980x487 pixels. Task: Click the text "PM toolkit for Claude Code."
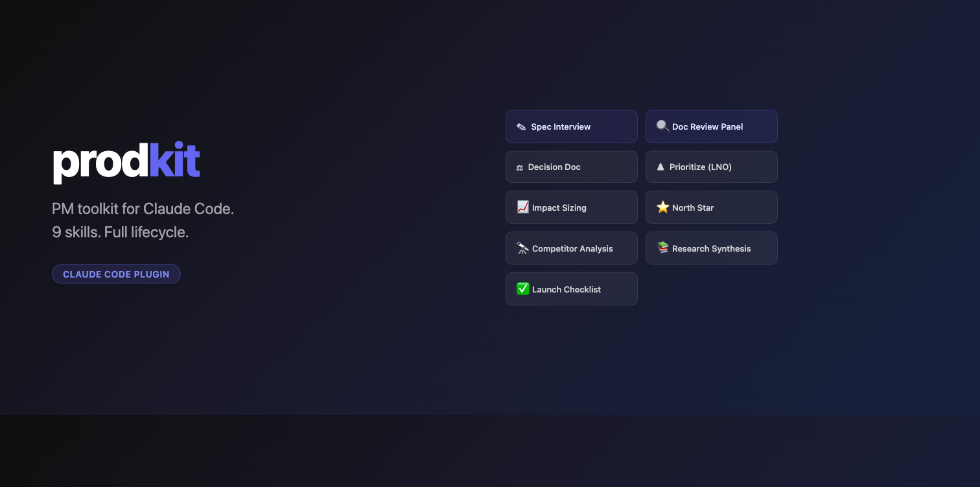pos(143,209)
